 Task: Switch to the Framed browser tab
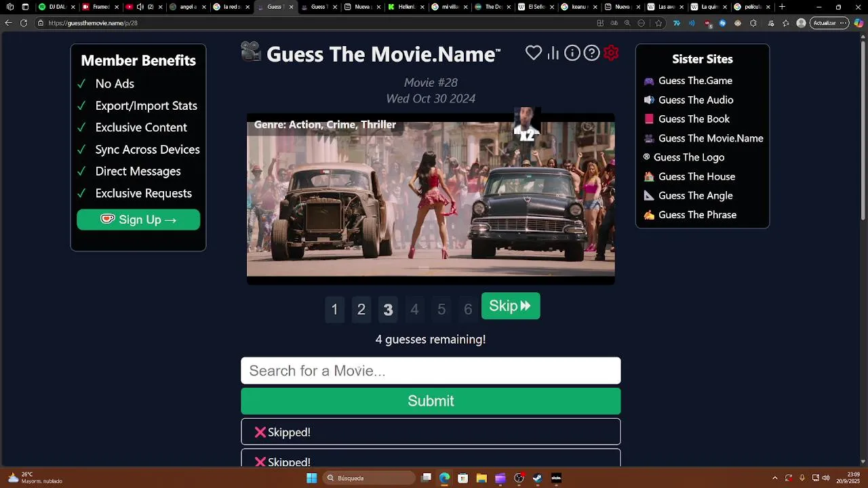click(x=99, y=7)
